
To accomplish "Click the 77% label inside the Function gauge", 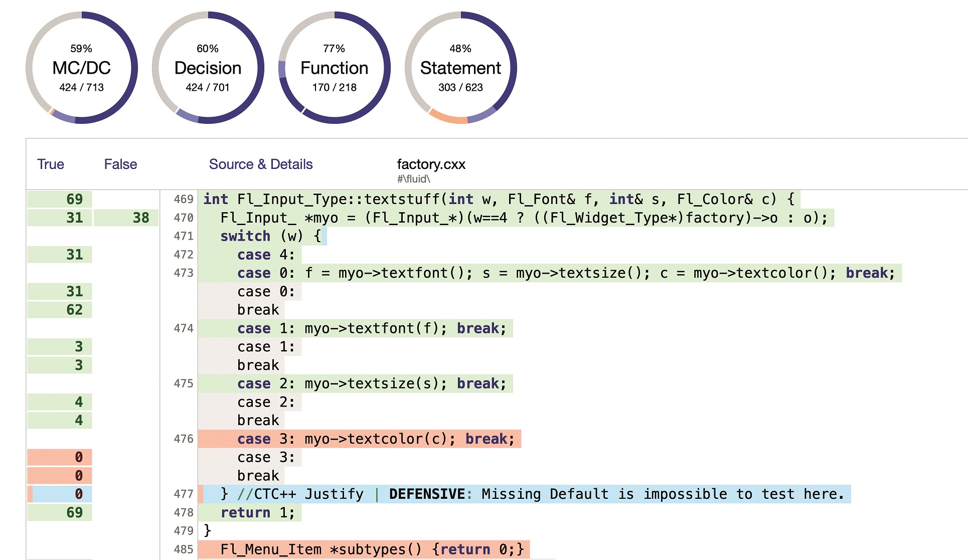I will [x=334, y=49].
